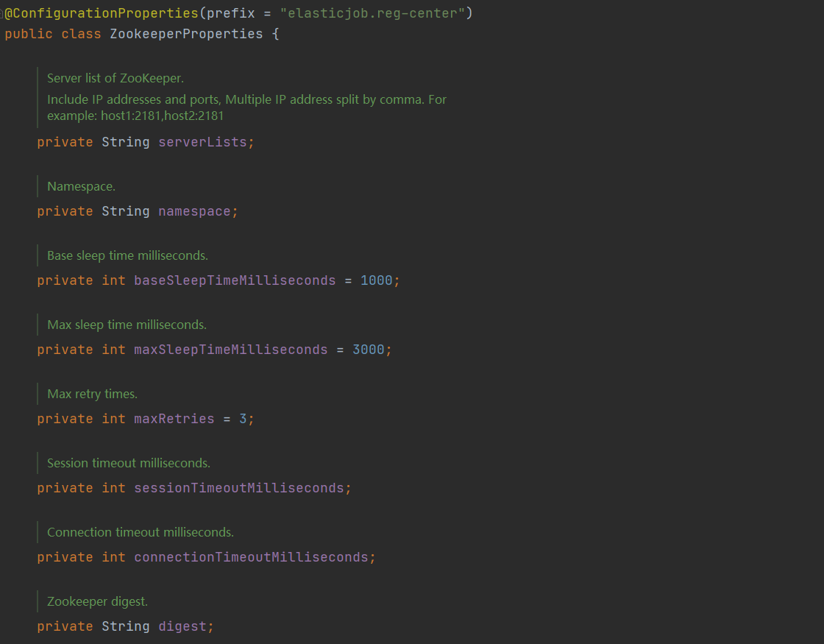
Task: Select the ZookeeperProperties class name
Action: coord(186,34)
